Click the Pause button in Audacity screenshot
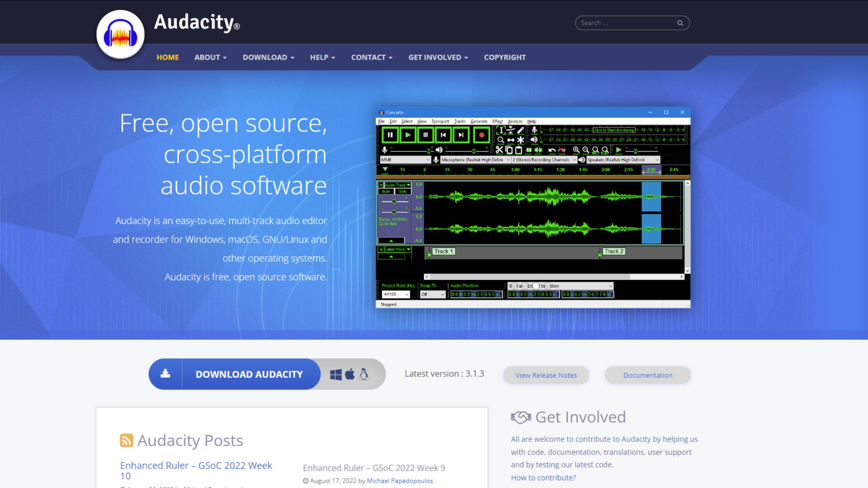Image resolution: width=868 pixels, height=488 pixels. 390,135
